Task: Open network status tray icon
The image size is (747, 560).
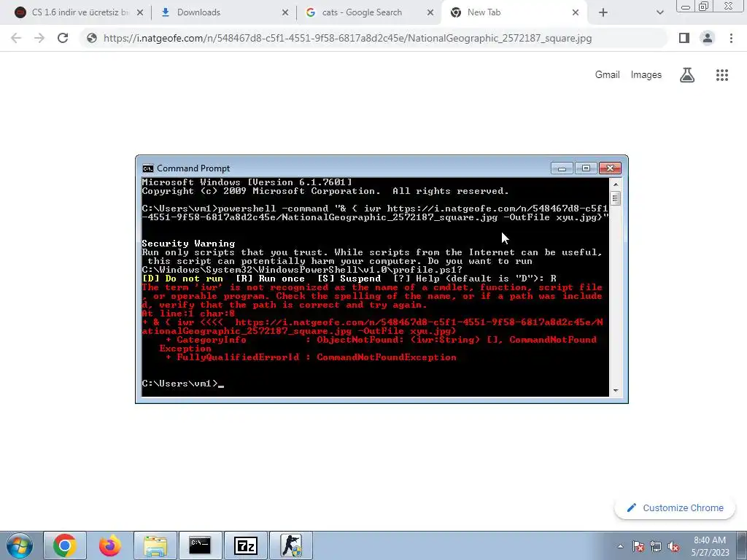Action: click(x=656, y=546)
